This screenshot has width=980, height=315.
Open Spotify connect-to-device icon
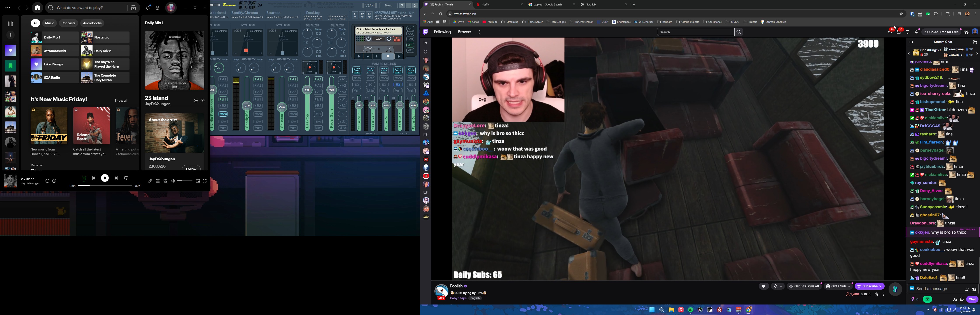click(x=166, y=181)
